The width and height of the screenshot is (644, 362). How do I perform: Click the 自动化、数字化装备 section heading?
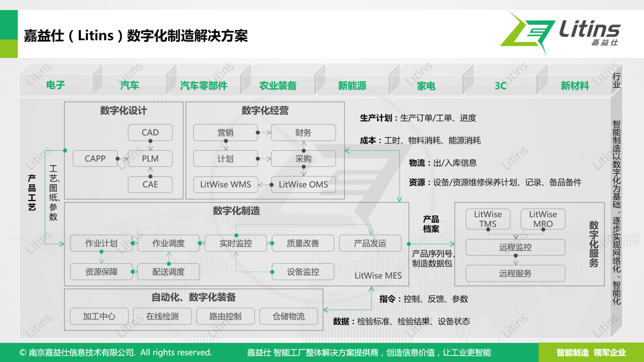(194, 297)
